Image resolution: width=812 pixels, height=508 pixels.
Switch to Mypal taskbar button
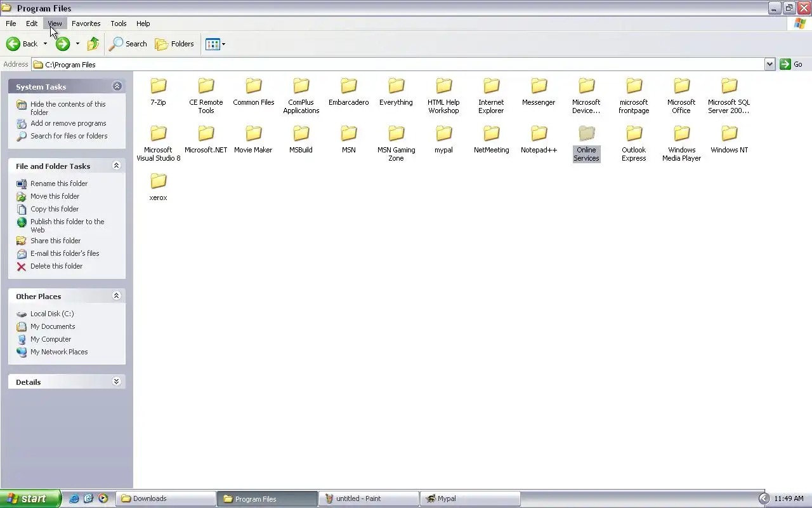point(470,498)
